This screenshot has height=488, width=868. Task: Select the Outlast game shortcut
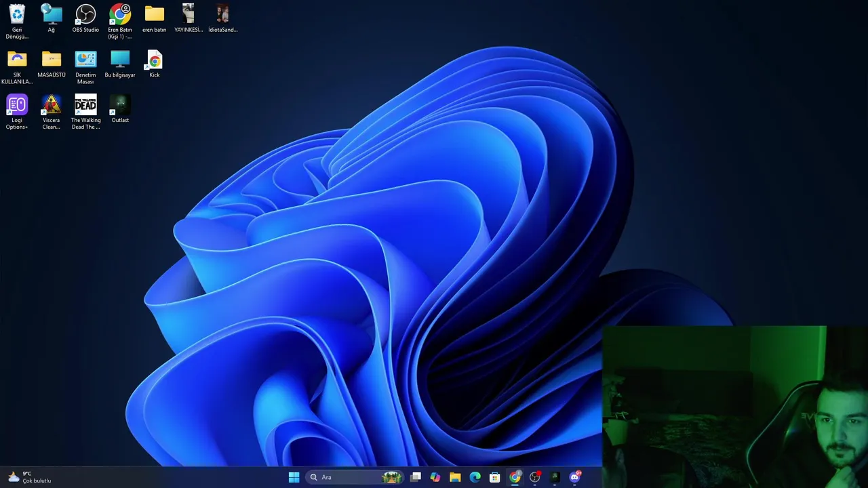[120, 108]
